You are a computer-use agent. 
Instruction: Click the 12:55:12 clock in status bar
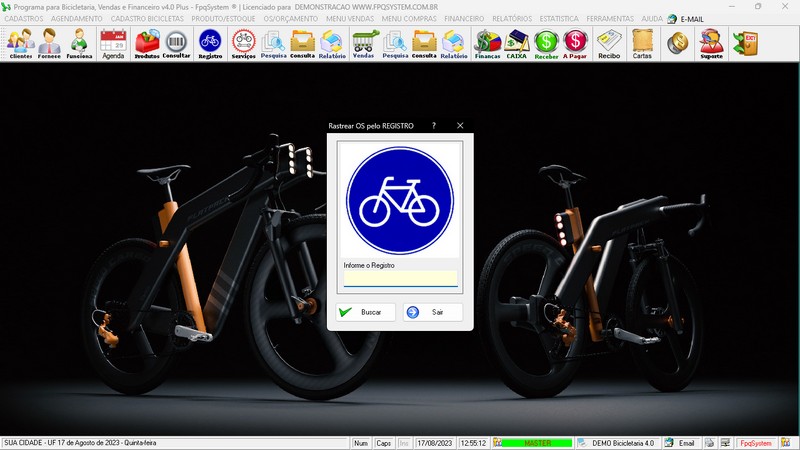tap(473, 443)
